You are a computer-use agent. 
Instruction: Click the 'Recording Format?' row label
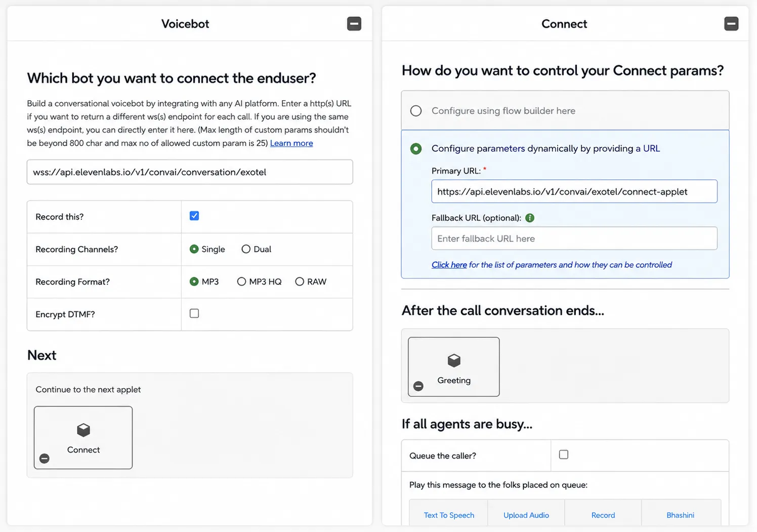(x=72, y=281)
